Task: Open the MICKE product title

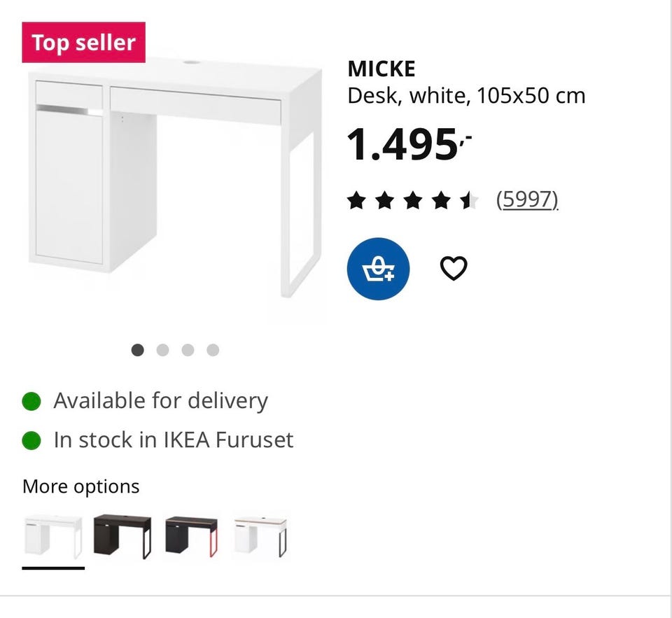Action: click(381, 69)
